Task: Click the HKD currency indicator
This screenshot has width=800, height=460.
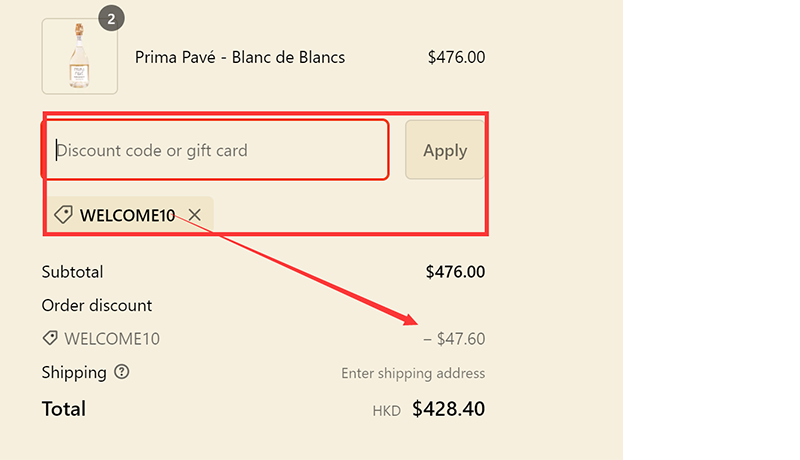Action: 386,410
